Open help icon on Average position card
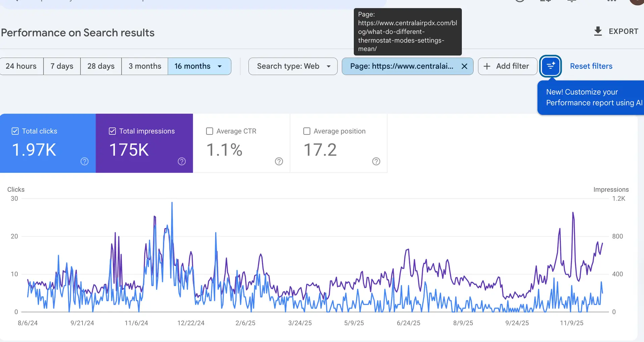 (x=376, y=162)
